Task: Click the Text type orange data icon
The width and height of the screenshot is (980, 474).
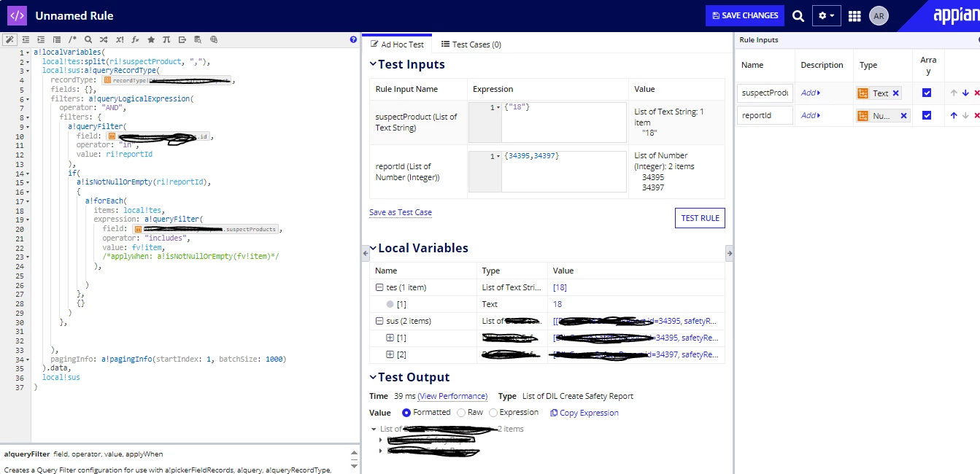Action: point(863,93)
